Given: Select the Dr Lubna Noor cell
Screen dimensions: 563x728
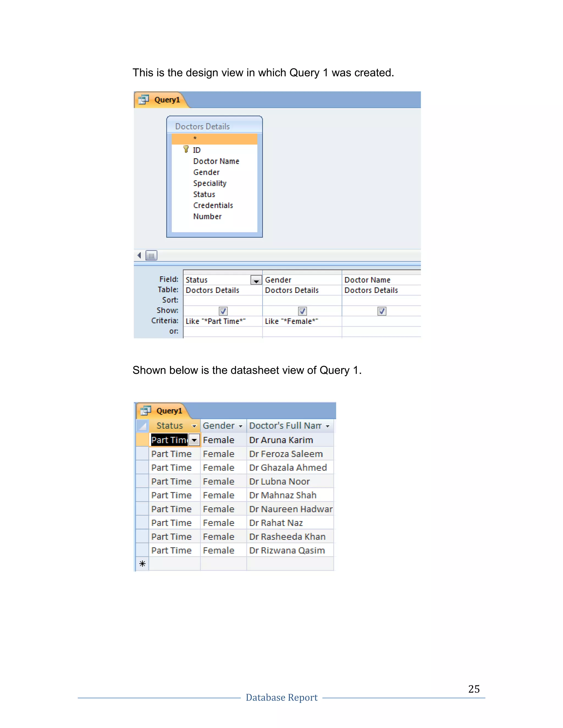Looking at the screenshot, I should pyautogui.click(x=290, y=481).
